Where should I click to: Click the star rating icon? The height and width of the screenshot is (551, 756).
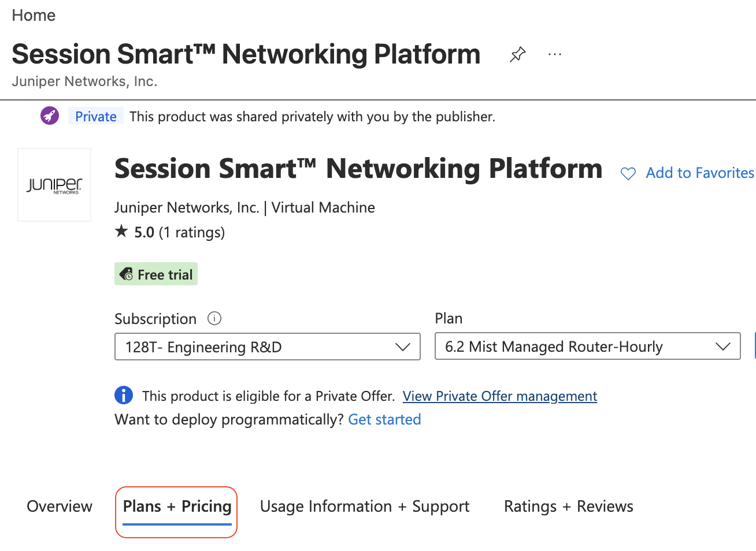(121, 232)
